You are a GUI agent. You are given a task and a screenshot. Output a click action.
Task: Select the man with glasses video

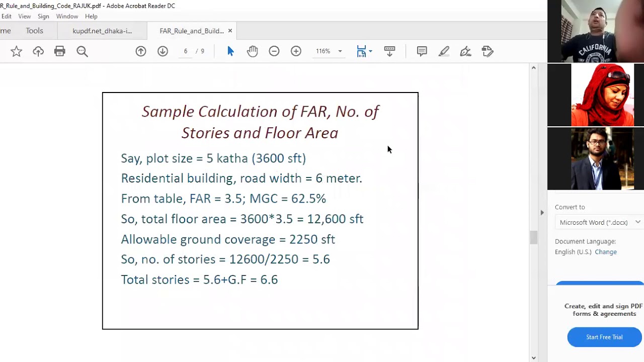tap(596, 158)
